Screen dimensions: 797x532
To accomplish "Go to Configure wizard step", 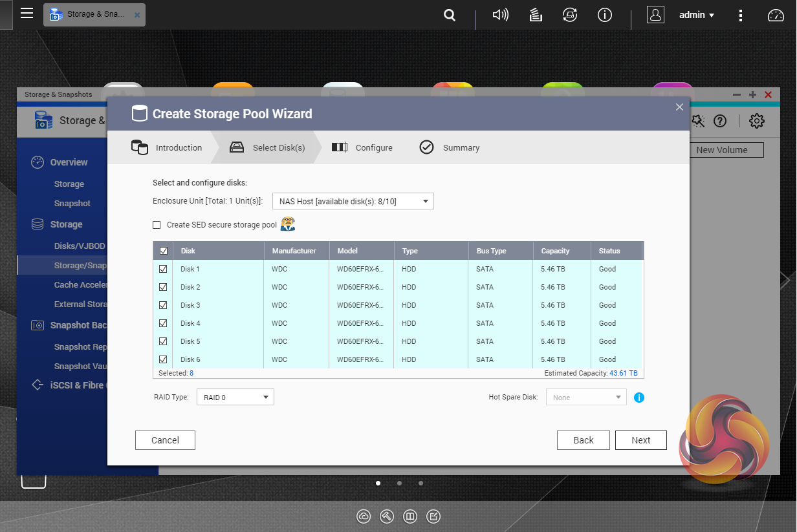I will coord(362,147).
